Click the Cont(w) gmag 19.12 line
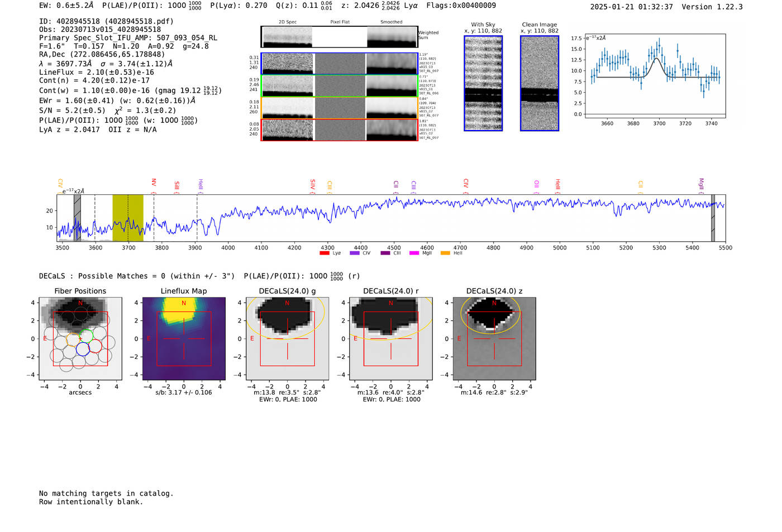Viewport: 782px width, 532px height. pos(130,90)
